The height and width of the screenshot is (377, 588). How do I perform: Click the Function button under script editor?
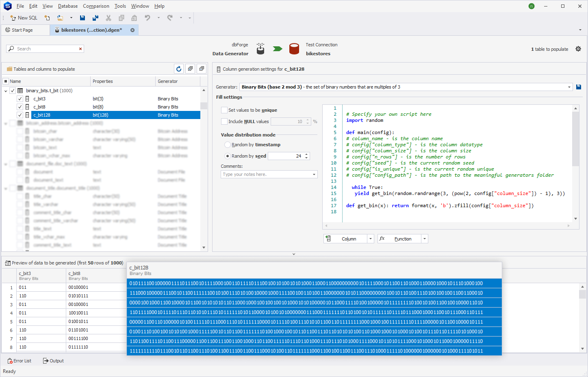click(x=399, y=239)
